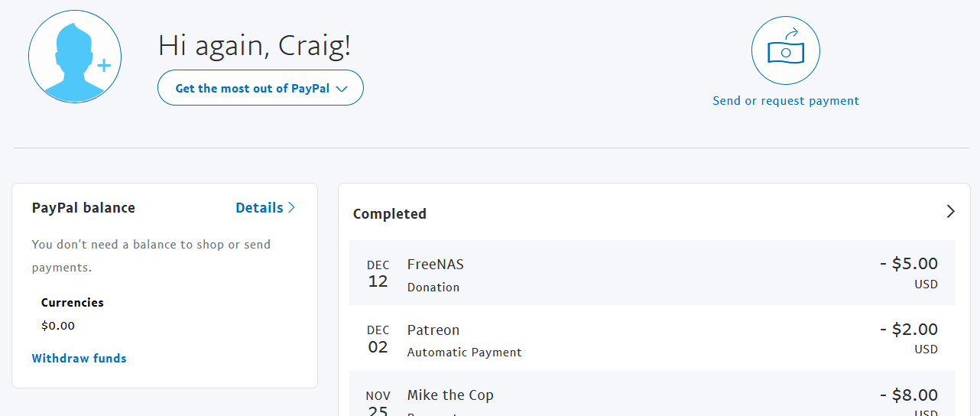Click the Currencies $0.00 balance
The image size is (980, 416).
(58, 326)
